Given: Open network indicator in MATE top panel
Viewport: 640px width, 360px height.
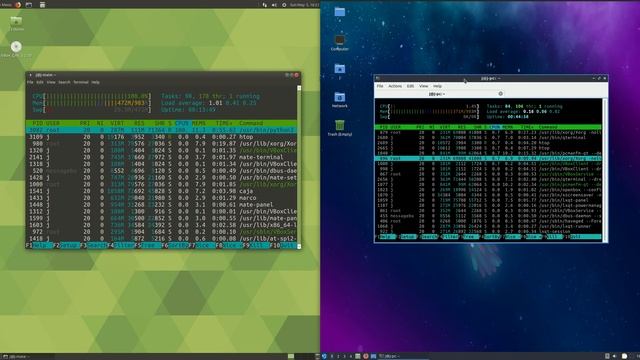Looking at the screenshot, I should click(x=264, y=5).
